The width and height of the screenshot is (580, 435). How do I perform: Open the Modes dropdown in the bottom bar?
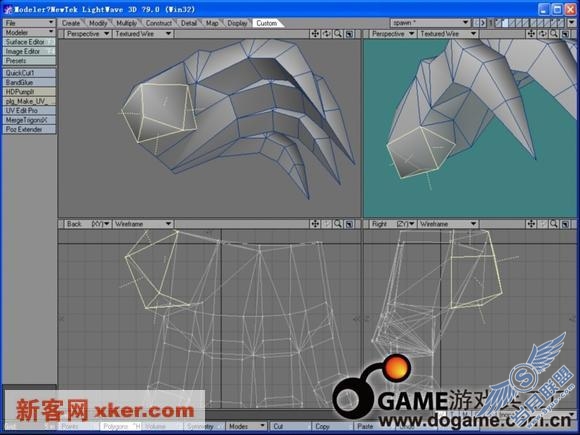click(x=246, y=426)
